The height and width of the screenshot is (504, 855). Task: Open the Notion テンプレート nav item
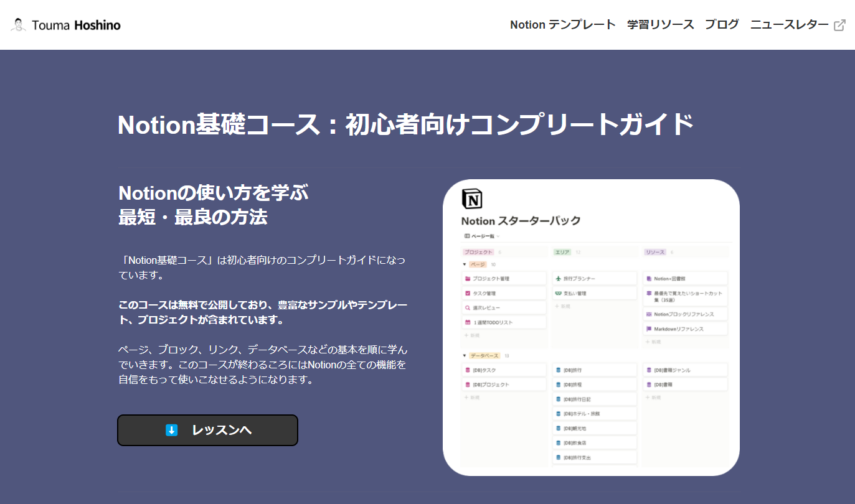[x=563, y=25]
